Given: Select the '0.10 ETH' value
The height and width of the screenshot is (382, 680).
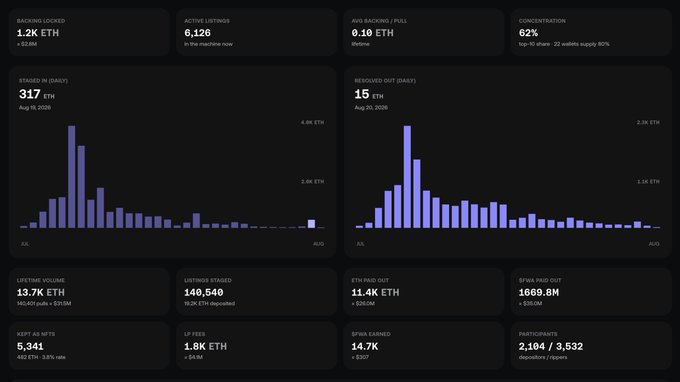Looking at the screenshot, I should point(373,33).
